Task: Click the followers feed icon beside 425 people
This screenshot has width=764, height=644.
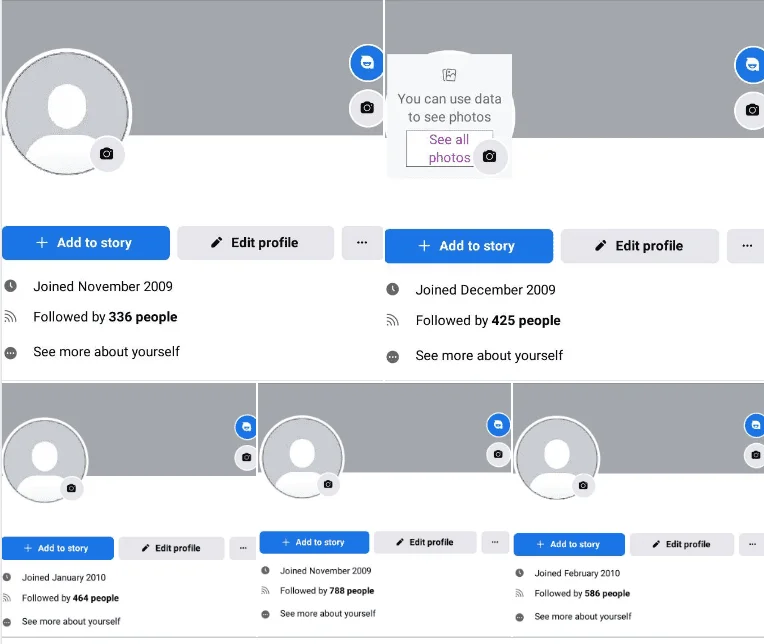Action: click(393, 321)
